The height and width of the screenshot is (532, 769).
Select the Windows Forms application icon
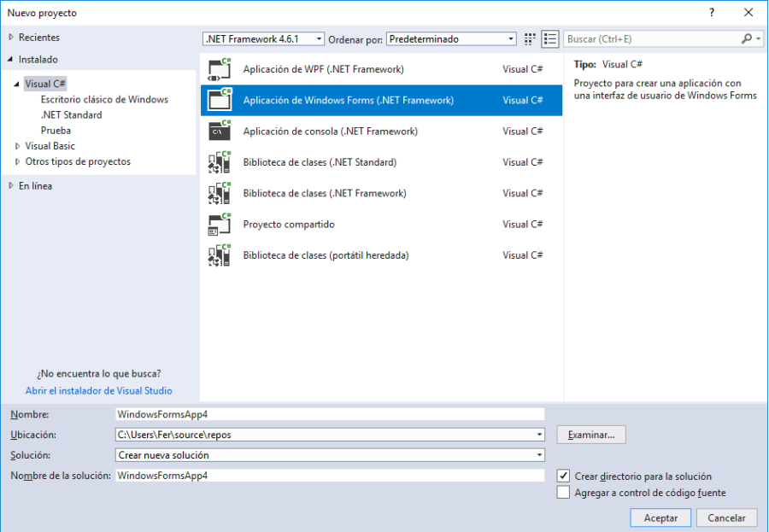(220, 100)
